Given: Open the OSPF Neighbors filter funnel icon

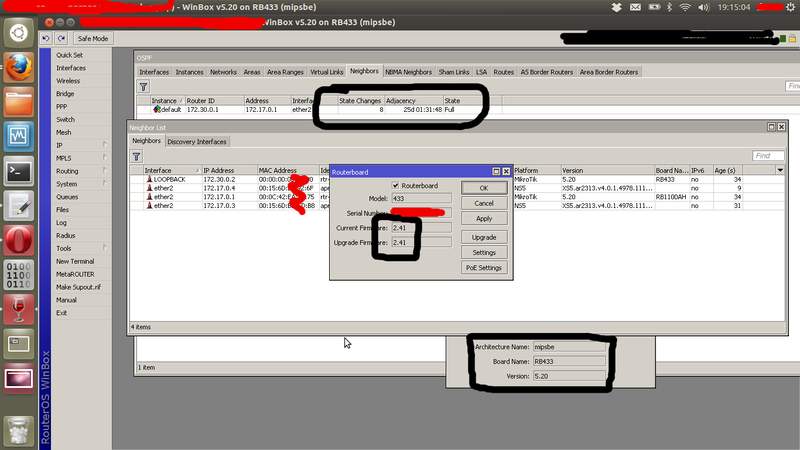Looking at the screenshot, I should point(143,87).
